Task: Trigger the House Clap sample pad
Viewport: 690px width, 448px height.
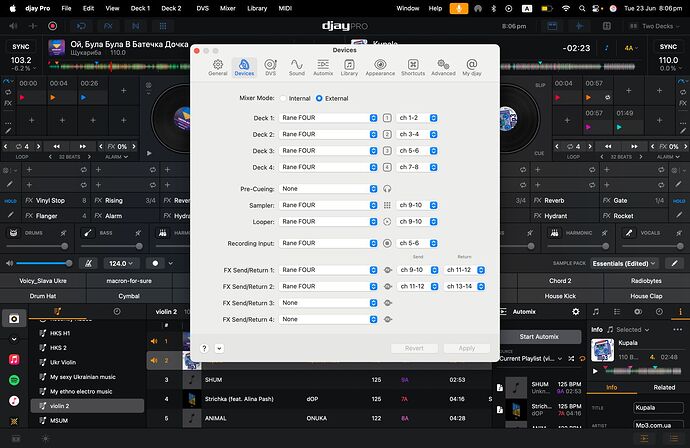Action: coord(646,296)
